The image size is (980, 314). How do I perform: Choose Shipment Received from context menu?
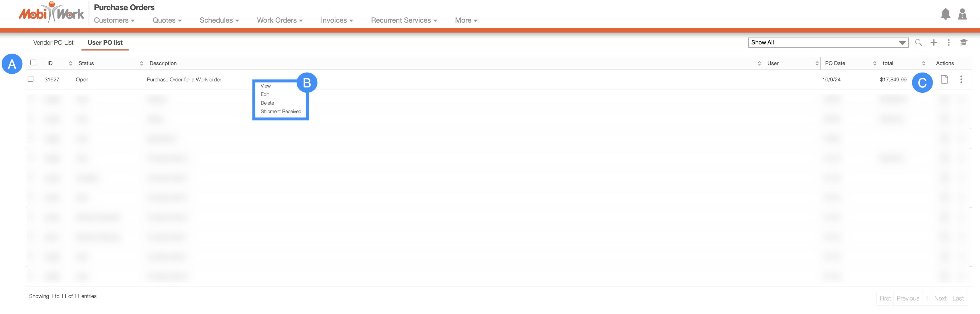[281, 111]
